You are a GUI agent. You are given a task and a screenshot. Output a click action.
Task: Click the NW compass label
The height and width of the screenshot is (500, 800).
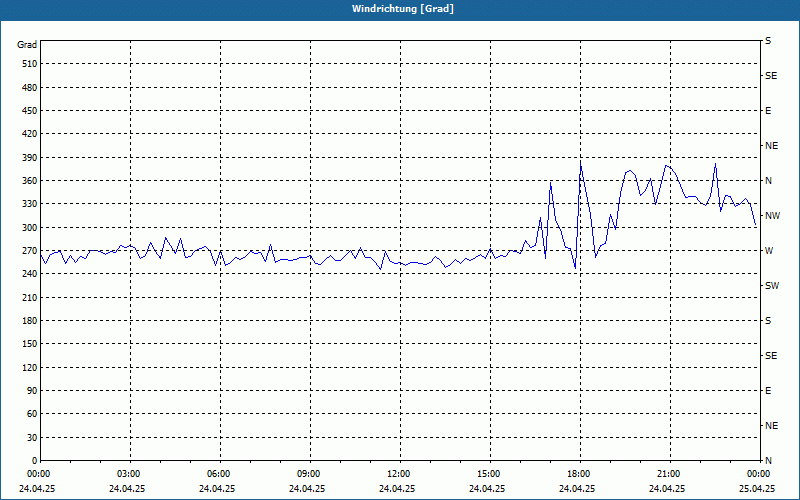click(x=772, y=216)
